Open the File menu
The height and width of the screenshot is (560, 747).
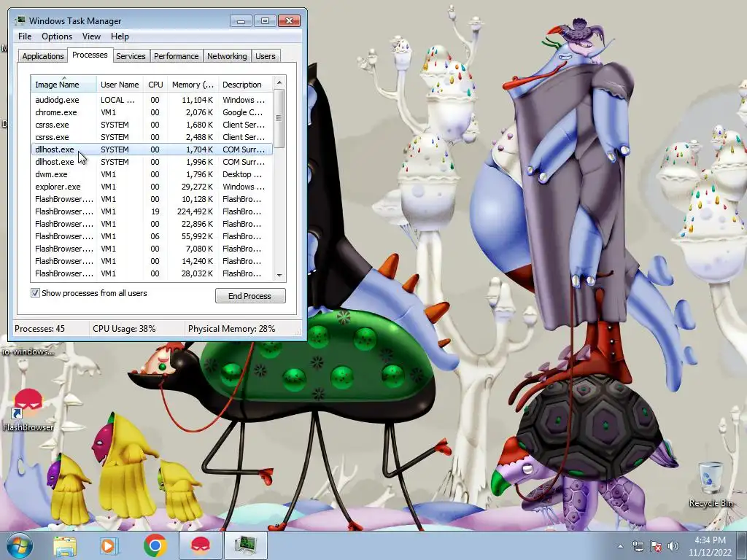[x=25, y=36]
